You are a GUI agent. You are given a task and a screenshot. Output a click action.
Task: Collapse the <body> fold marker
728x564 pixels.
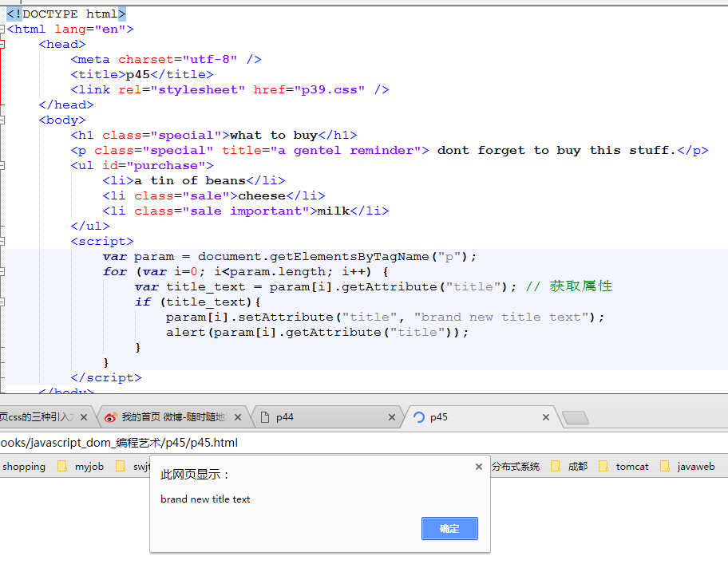point(2,120)
